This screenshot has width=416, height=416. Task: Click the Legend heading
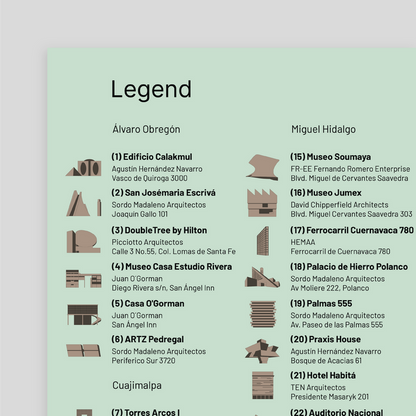151,90
